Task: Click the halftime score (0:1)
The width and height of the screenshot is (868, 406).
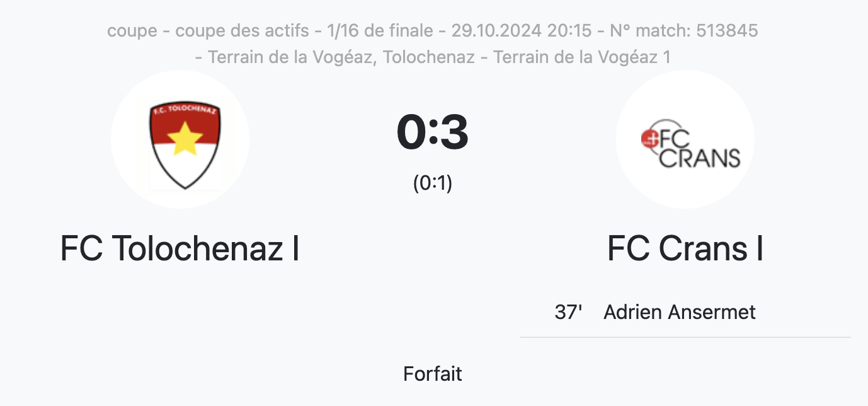Action: [433, 183]
